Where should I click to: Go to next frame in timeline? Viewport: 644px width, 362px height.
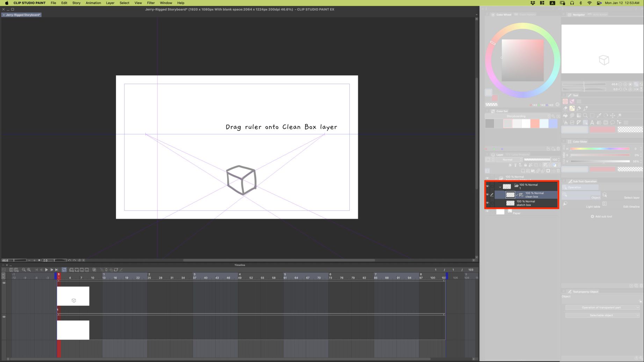52,270
